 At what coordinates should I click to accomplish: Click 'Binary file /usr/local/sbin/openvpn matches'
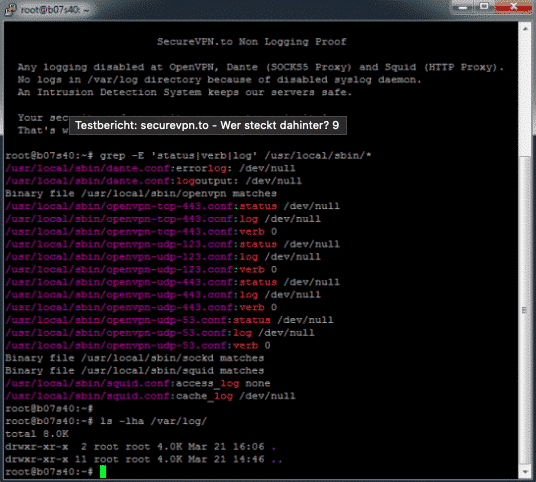(141, 194)
